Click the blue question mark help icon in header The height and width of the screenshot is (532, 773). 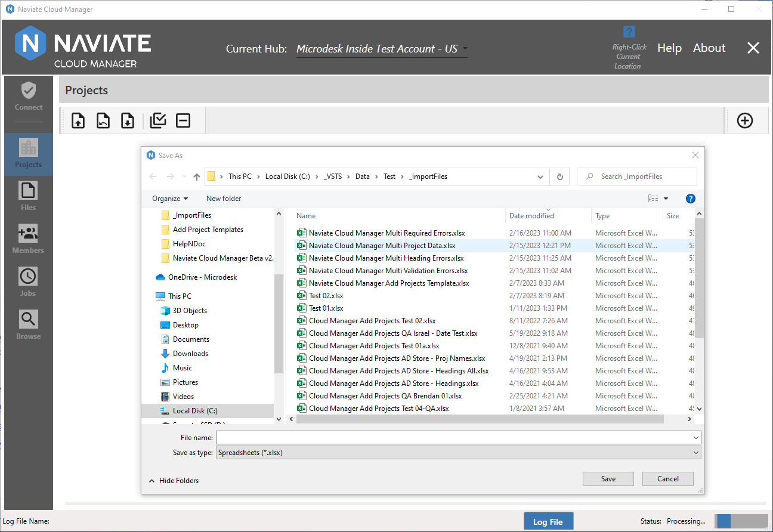tap(629, 32)
